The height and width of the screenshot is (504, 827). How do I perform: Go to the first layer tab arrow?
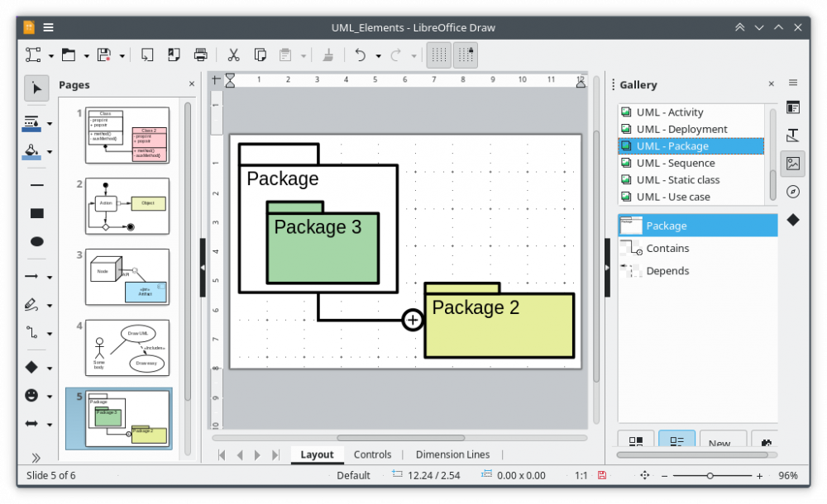click(222, 455)
